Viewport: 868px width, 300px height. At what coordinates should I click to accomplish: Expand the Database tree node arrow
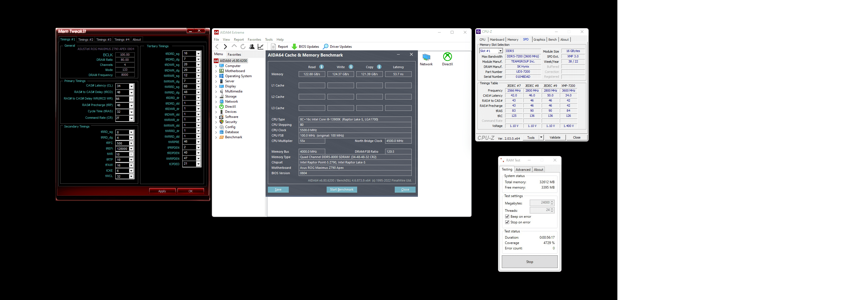pos(216,132)
